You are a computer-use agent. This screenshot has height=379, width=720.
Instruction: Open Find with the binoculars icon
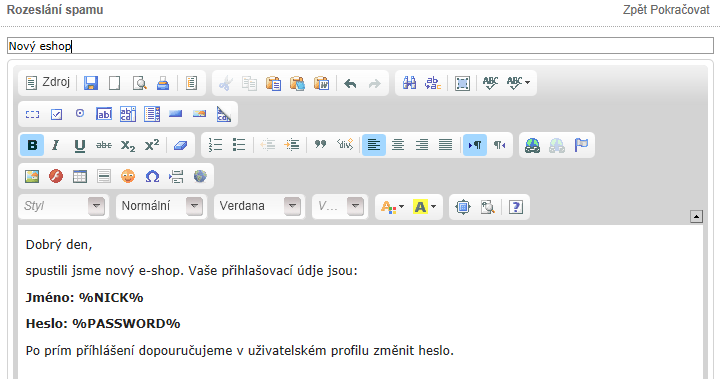(409, 83)
